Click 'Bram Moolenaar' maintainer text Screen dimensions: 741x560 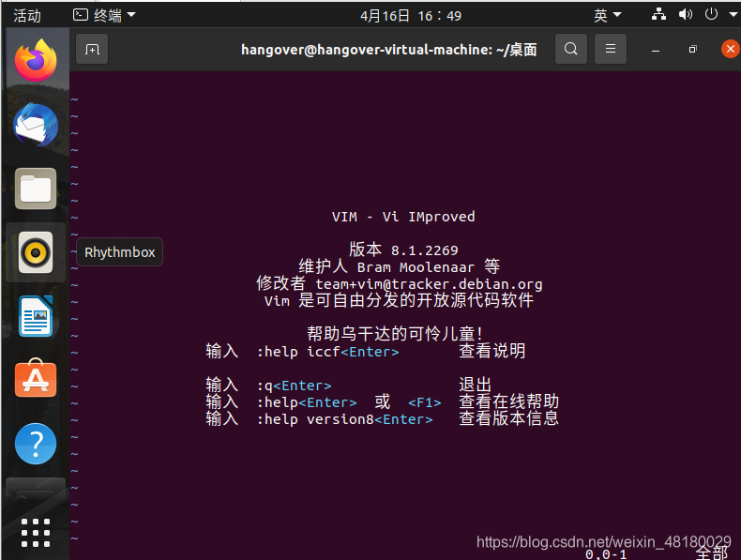[416, 267]
